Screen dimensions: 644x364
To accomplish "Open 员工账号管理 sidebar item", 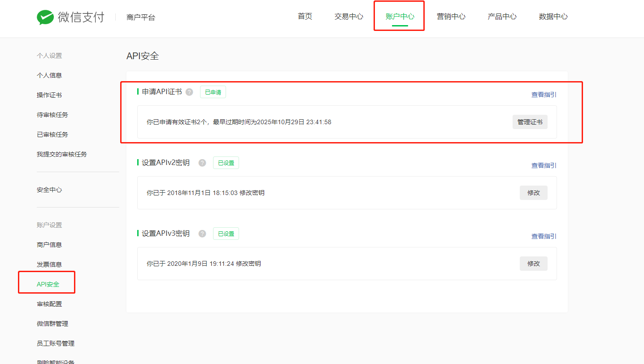I will point(56,343).
